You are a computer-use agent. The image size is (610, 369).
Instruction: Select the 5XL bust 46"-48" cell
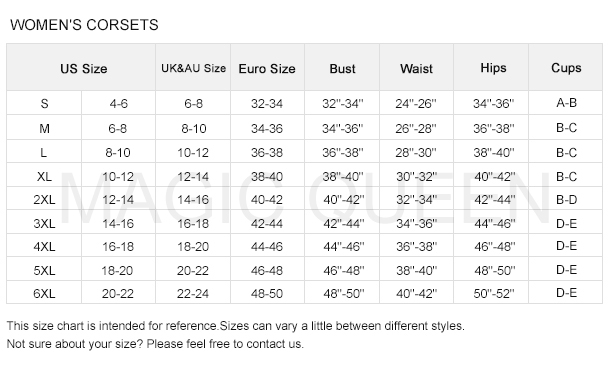(x=342, y=269)
